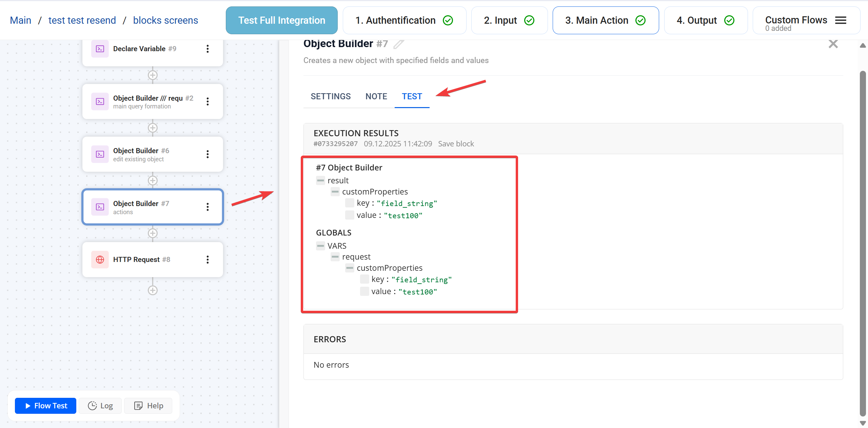Screen dimensions: 868x428
Task: Click the terminal icon of Object Builder #6
Action: 100,154
